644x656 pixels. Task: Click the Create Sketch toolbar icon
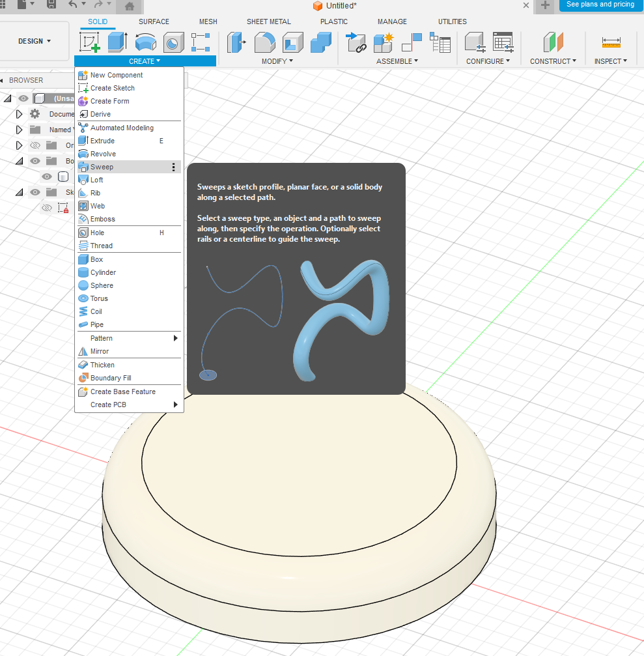pos(89,42)
